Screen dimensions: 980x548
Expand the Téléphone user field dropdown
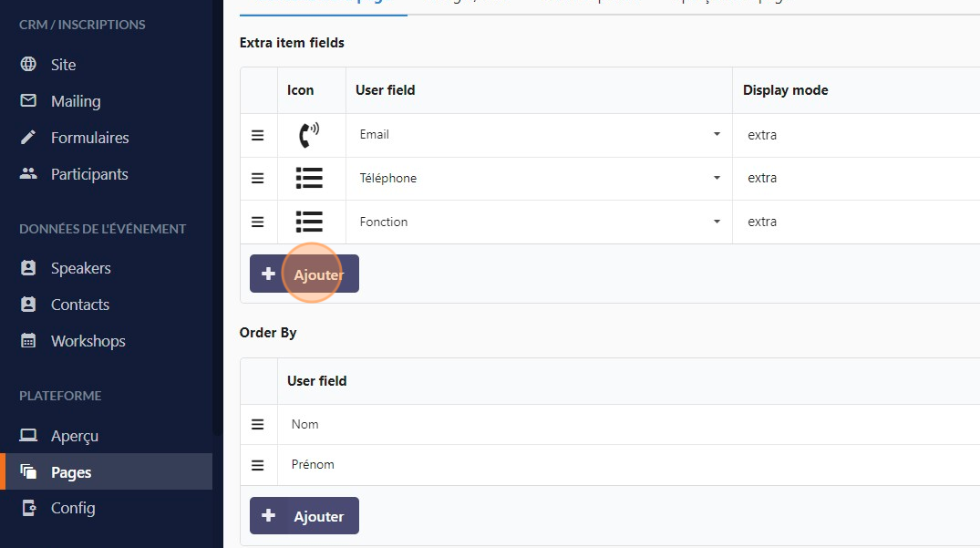538,179
